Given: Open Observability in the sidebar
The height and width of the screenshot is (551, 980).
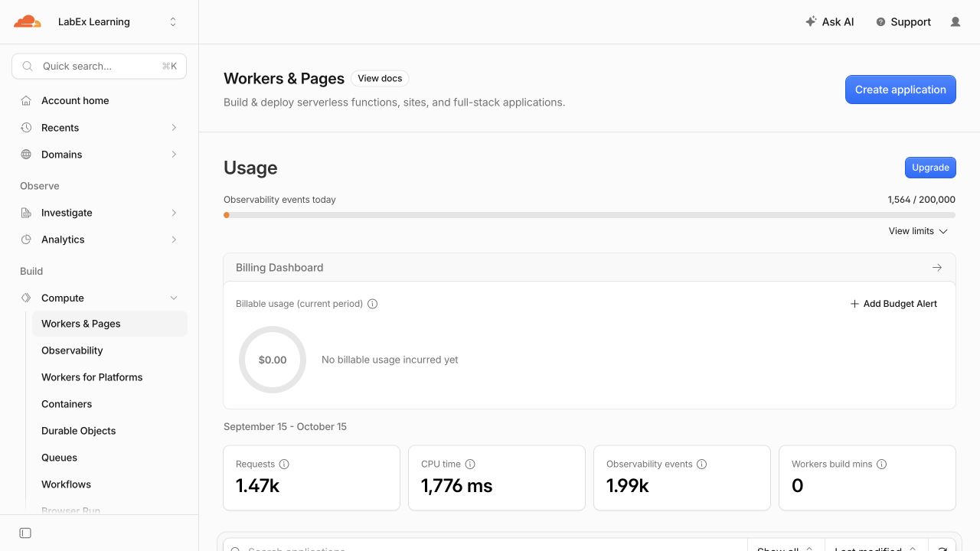Looking at the screenshot, I should coord(109,350).
